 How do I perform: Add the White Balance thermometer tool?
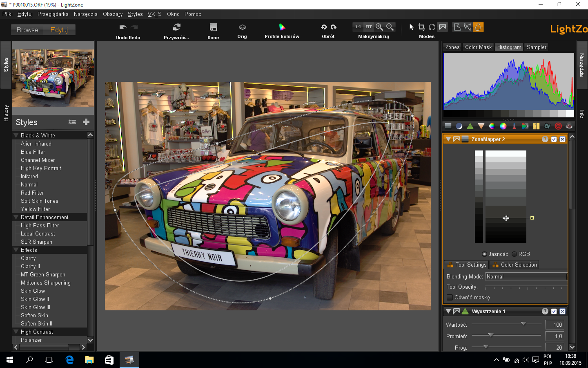pyautogui.click(x=514, y=126)
